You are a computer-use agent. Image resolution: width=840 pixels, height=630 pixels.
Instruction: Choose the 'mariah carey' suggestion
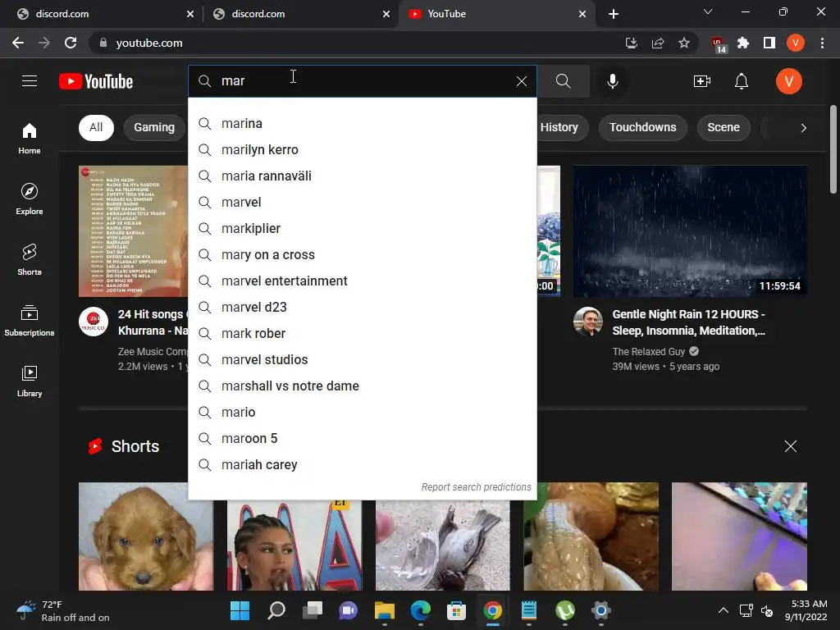pos(363,464)
